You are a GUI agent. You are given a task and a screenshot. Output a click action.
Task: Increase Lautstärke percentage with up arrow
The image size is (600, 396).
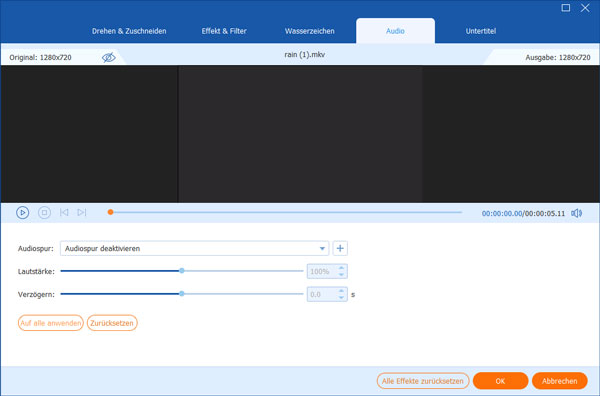[x=341, y=268]
